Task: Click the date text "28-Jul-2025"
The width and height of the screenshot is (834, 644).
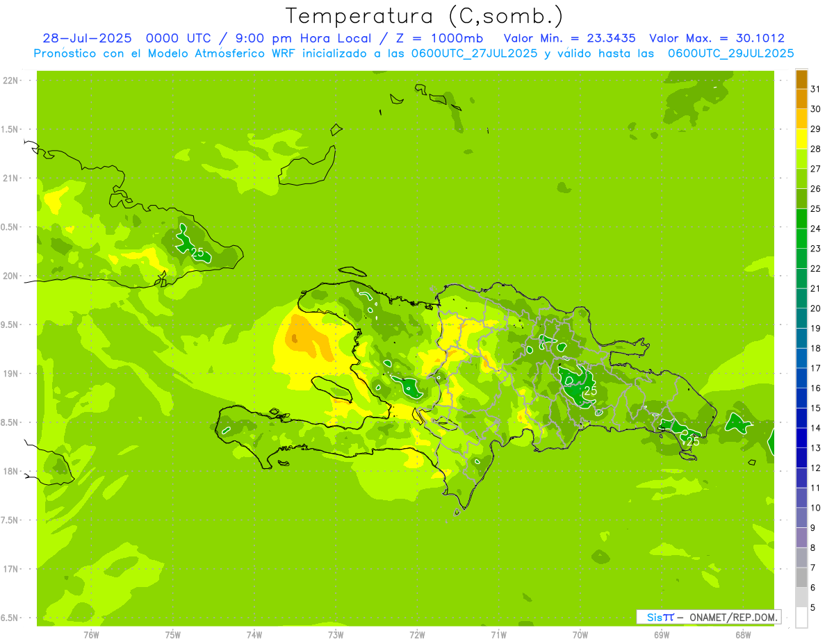Action: (87, 38)
